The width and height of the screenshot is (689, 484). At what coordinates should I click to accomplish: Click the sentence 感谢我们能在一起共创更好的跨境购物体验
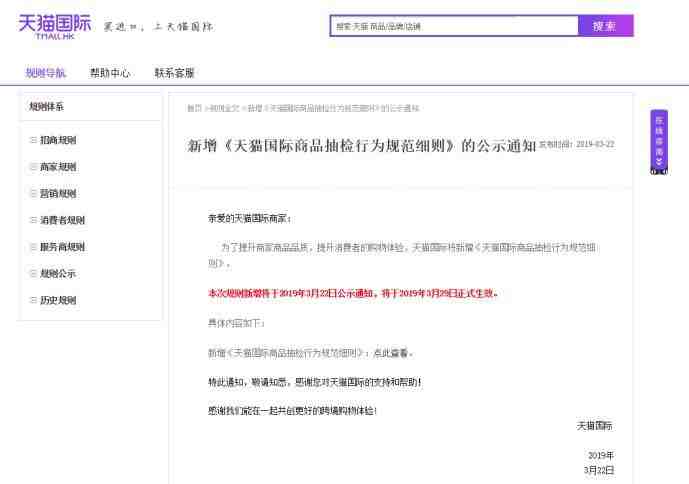tap(292, 411)
